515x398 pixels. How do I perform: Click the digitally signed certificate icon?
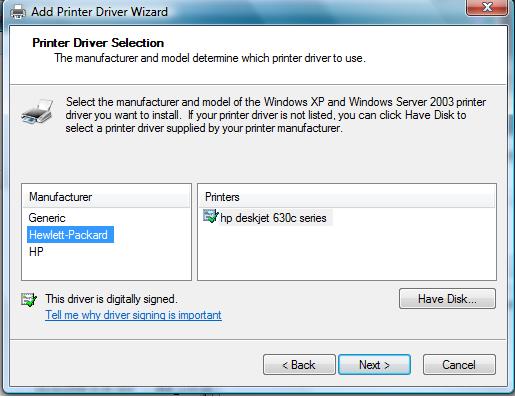tap(29, 300)
